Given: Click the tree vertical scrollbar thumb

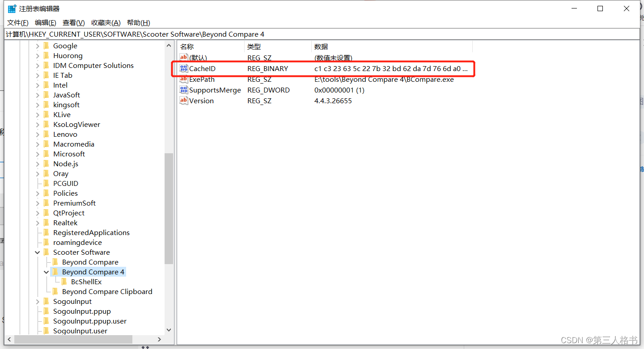Looking at the screenshot, I should tap(169, 208).
